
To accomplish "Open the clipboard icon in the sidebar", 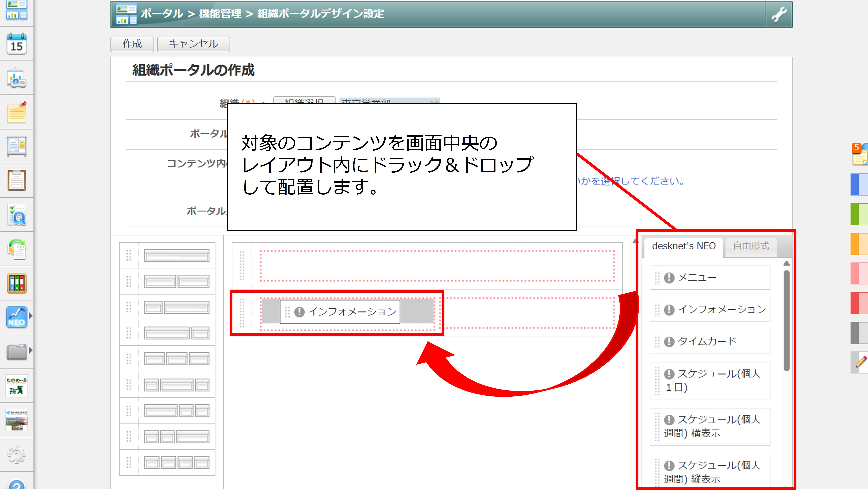I will [17, 180].
